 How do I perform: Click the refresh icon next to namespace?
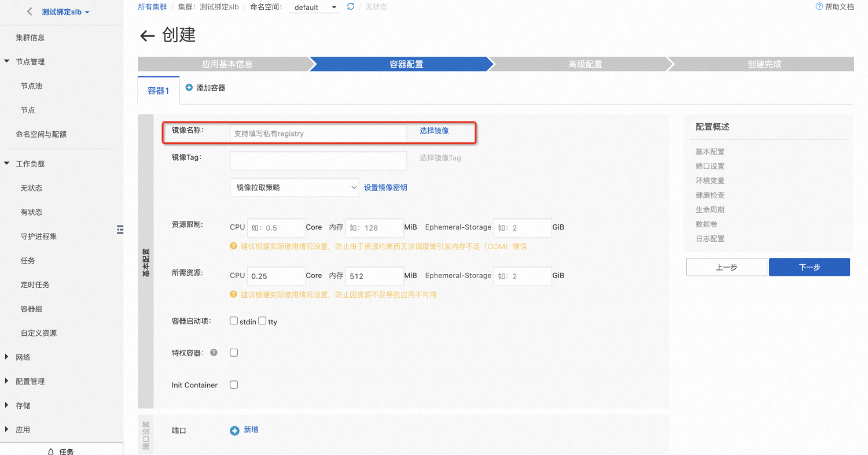[350, 6]
